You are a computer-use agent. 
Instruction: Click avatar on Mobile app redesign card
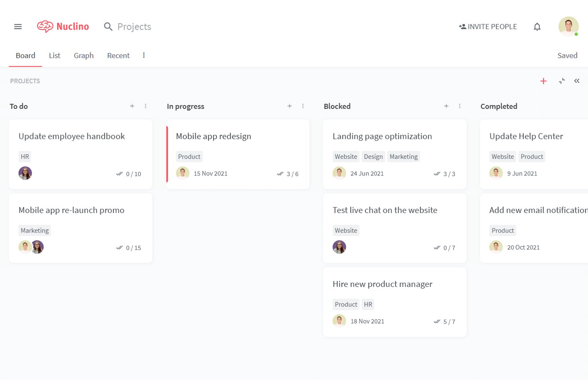pyautogui.click(x=182, y=173)
